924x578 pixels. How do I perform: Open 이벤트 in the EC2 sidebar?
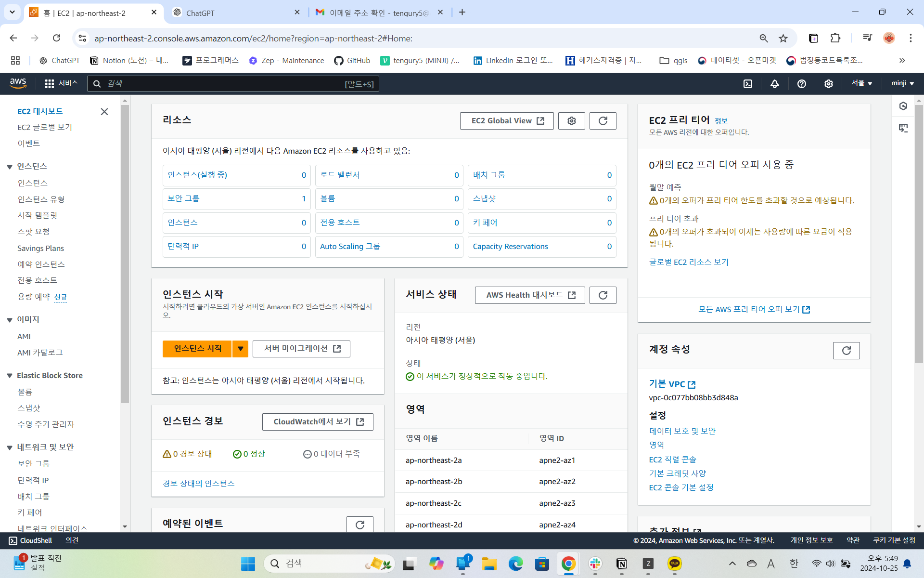(29, 144)
